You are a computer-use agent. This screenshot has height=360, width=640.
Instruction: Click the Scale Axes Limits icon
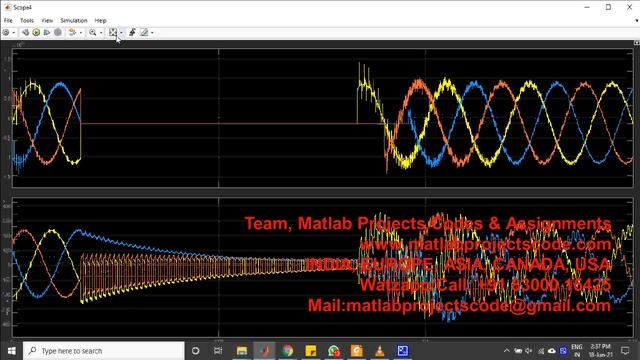tap(113, 32)
